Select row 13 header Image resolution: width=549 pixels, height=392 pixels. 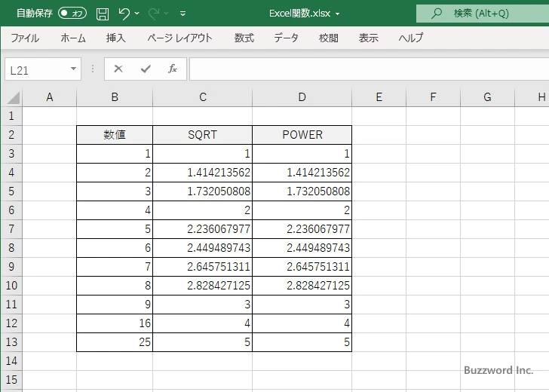click(x=11, y=342)
